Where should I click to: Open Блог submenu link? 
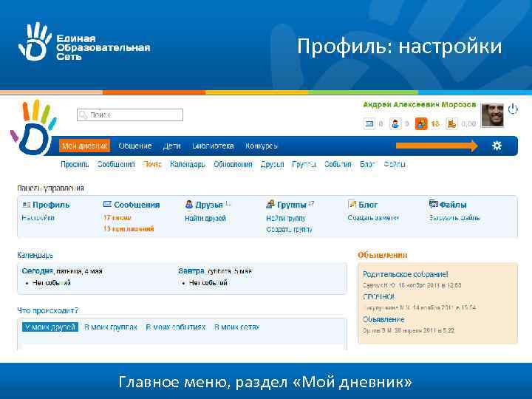coord(367,165)
